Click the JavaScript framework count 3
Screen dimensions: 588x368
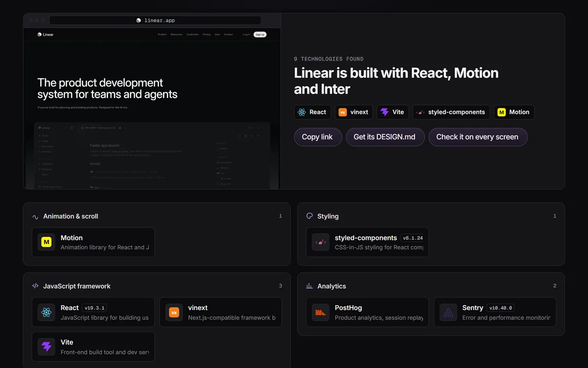pyautogui.click(x=280, y=286)
